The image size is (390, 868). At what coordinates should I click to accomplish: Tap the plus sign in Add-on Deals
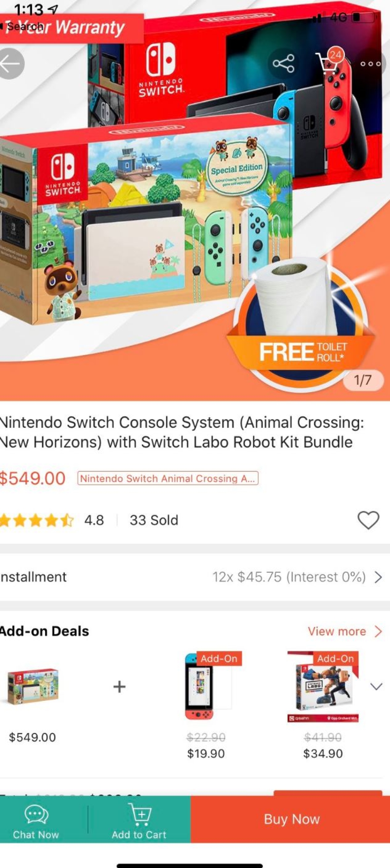pos(119,686)
